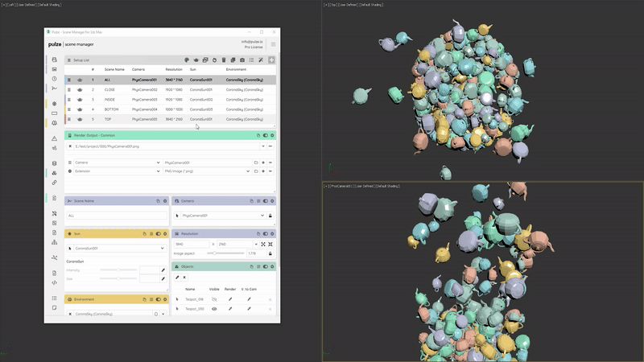Toggle the Render Output - Common module switch
Image resolution: width=644 pixels, height=362 pixels.
coord(266,135)
